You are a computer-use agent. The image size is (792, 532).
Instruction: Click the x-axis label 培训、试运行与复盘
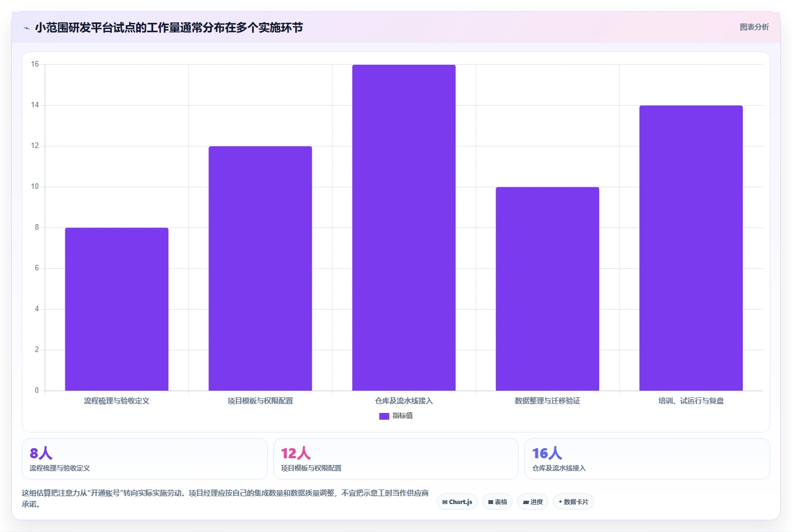[x=691, y=401]
